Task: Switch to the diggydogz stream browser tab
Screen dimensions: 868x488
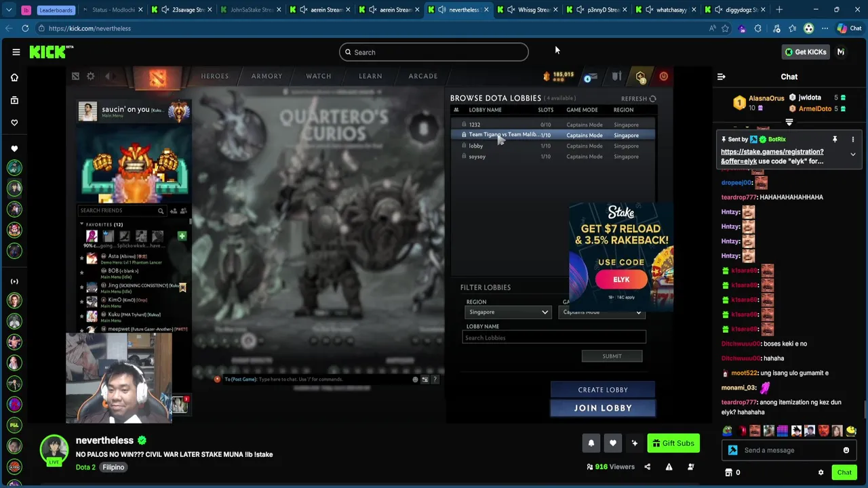Action: pos(734,9)
